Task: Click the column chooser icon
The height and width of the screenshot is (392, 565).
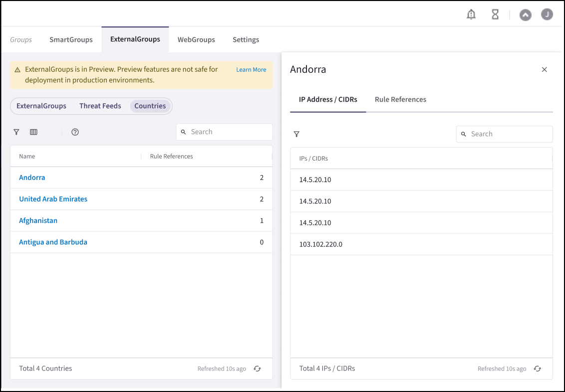Action: click(33, 132)
